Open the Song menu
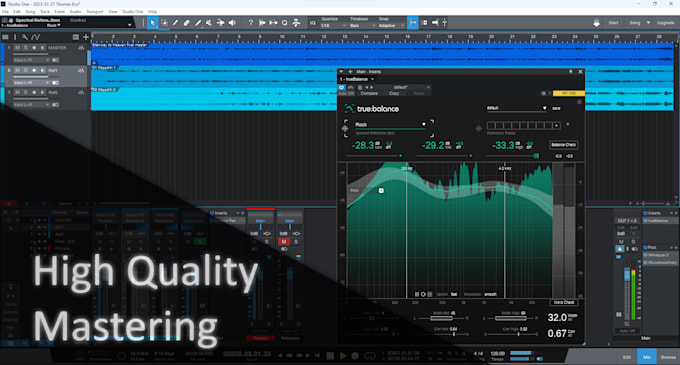The image size is (680, 365). click(x=30, y=12)
